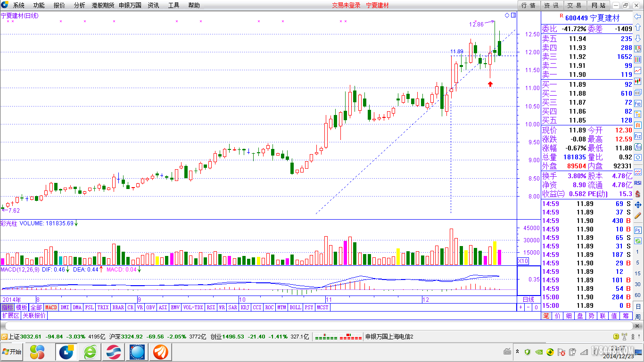Expand the 扩展区 extension area
This screenshot has height=362, width=644.
[x=10, y=316]
